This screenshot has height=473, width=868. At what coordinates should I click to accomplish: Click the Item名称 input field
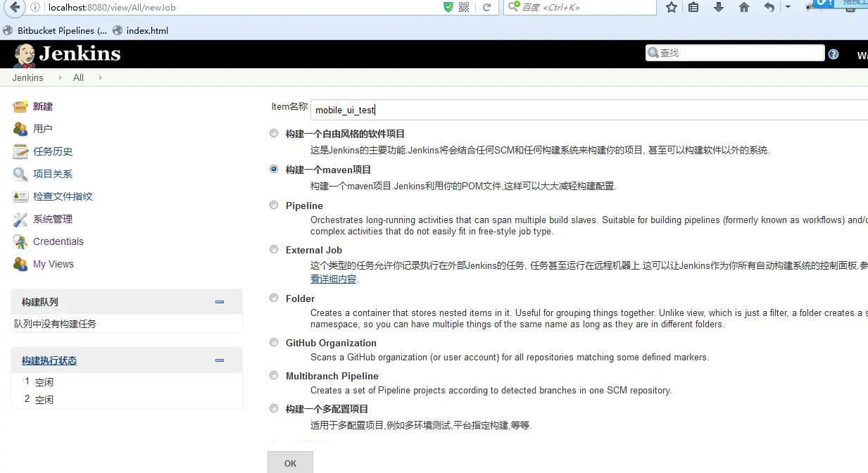click(x=589, y=110)
